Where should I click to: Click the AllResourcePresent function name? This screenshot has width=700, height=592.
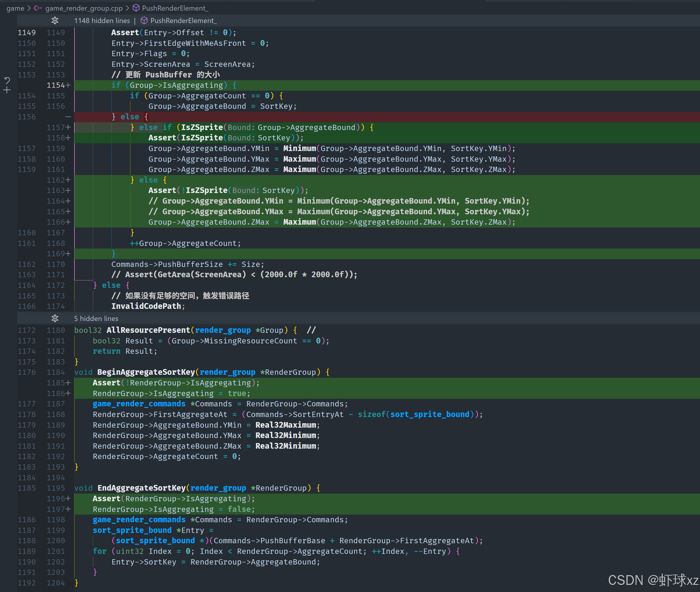tap(148, 330)
